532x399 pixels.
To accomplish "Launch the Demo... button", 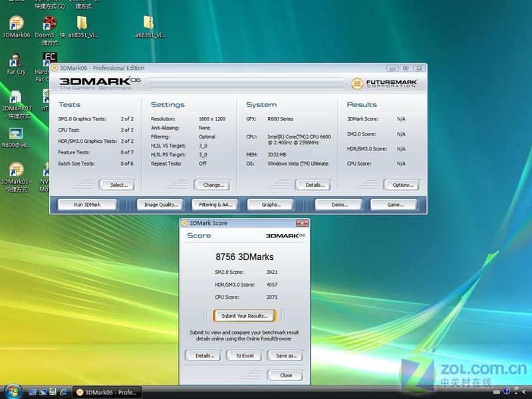I will pyautogui.click(x=338, y=205).
